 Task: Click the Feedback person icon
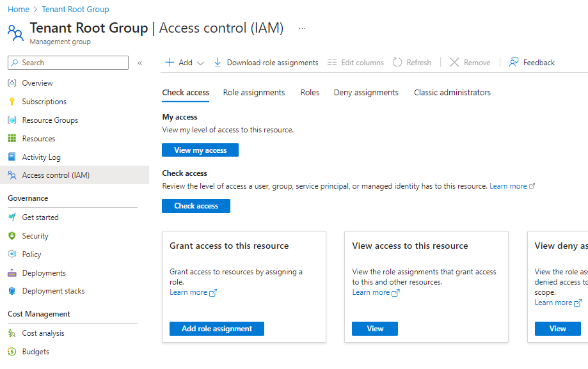click(514, 62)
